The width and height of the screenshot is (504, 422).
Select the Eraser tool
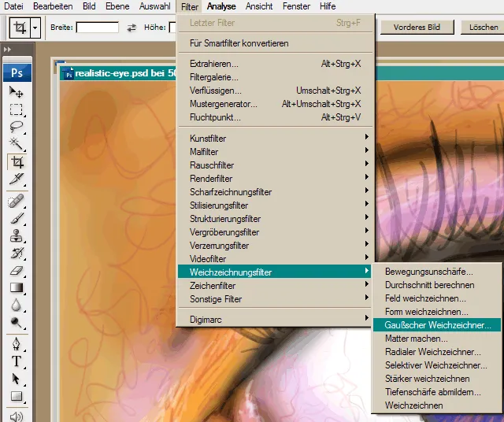pyautogui.click(x=16, y=271)
